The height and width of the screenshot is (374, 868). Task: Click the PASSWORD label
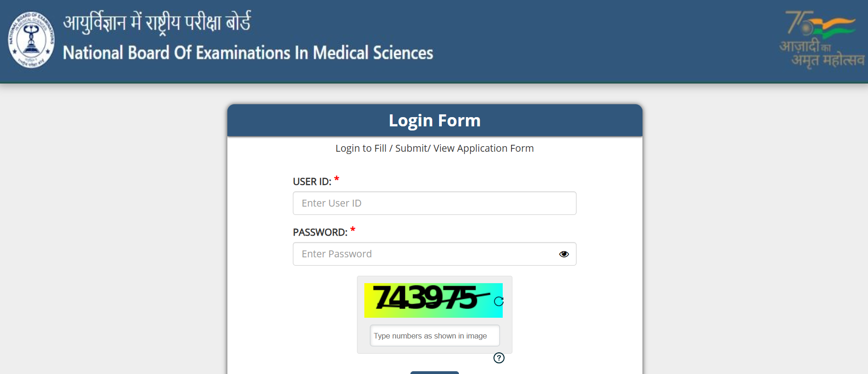tap(320, 232)
